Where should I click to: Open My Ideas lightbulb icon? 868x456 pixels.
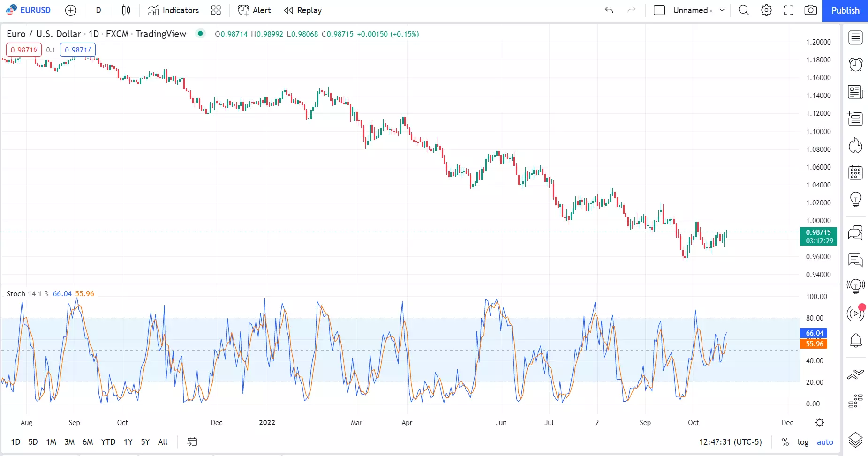[x=855, y=200]
